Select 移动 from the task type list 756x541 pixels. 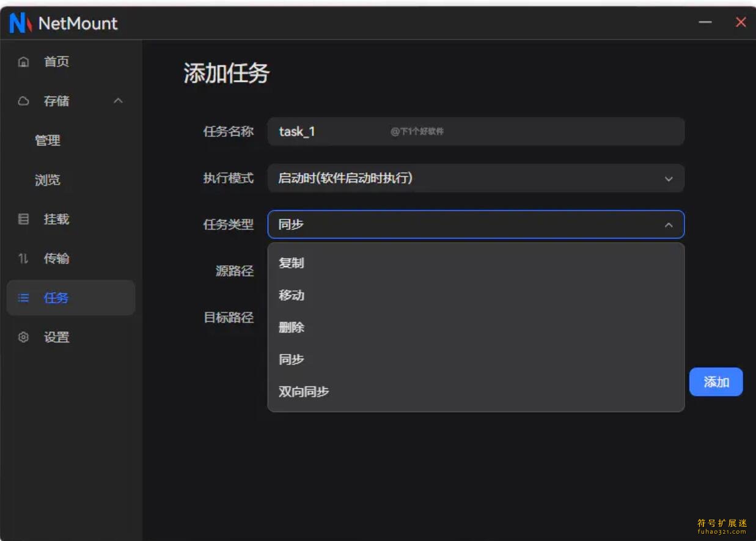coord(292,295)
